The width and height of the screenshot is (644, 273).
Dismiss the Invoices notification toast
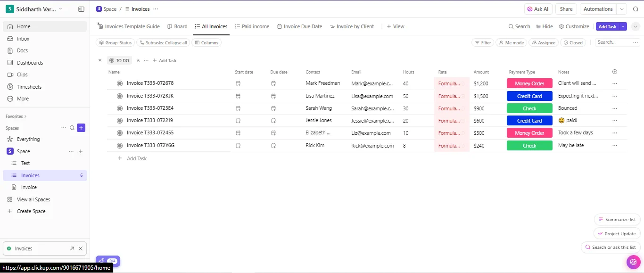pyautogui.click(x=81, y=248)
